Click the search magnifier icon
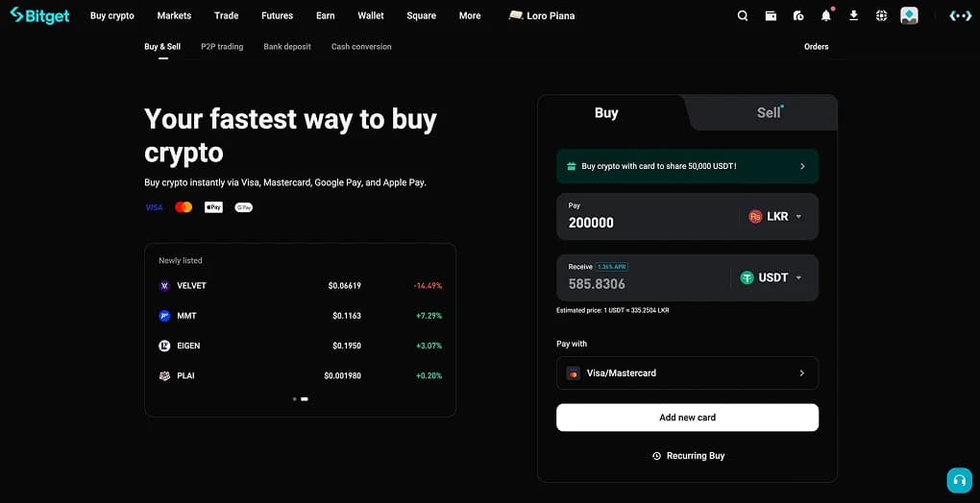The width and height of the screenshot is (980, 503). tap(743, 16)
